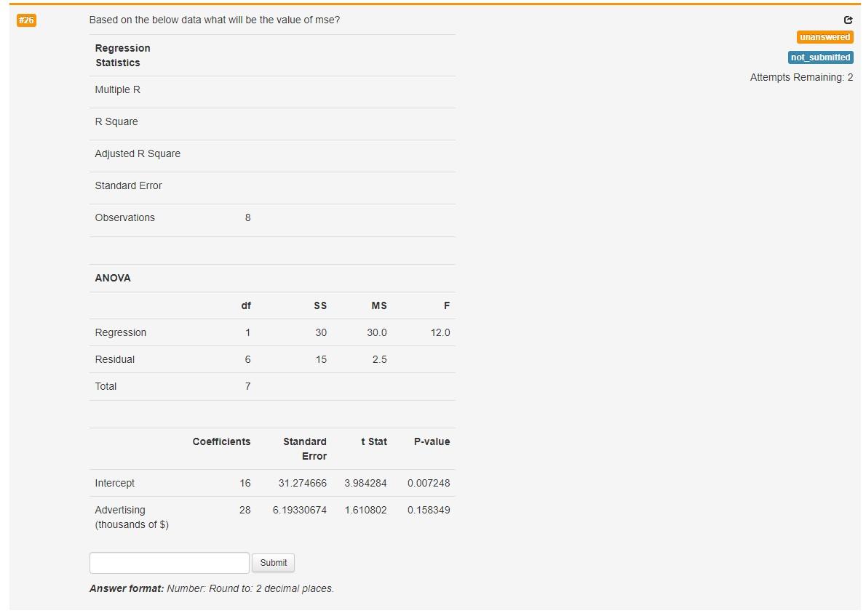Click the MS column header
This screenshot has height=616, width=866.
379,305
